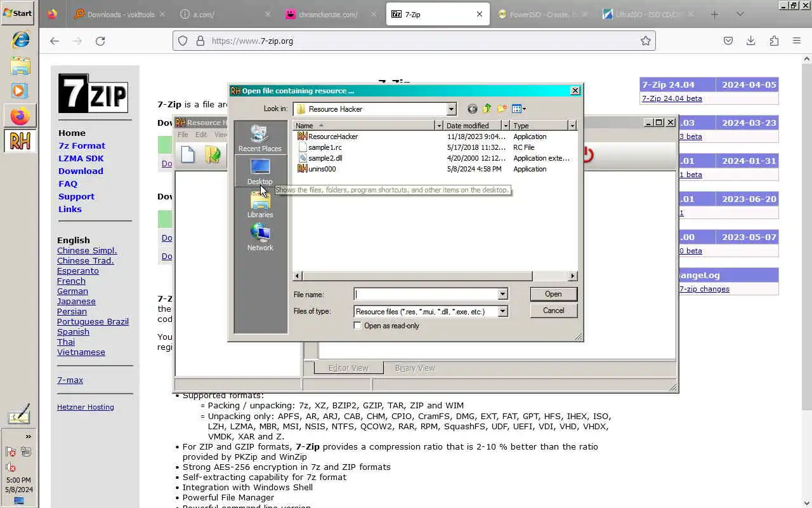
Task: Follow the LZMA SDK link
Action: coord(81,158)
